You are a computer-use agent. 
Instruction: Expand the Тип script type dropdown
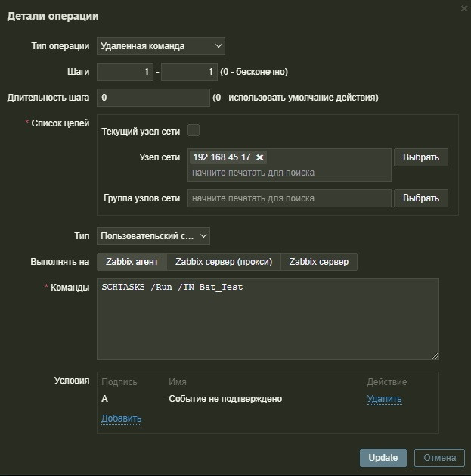click(x=153, y=236)
